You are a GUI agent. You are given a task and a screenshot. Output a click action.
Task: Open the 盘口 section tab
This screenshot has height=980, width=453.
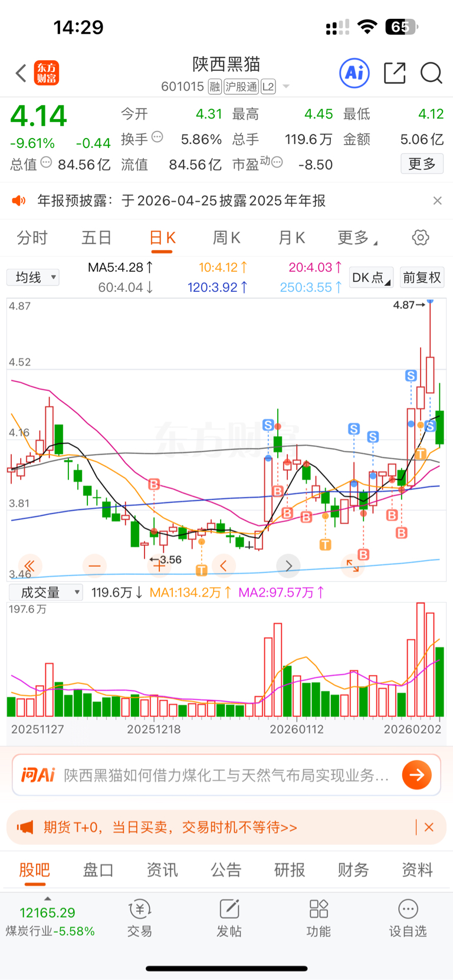click(x=98, y=870)
